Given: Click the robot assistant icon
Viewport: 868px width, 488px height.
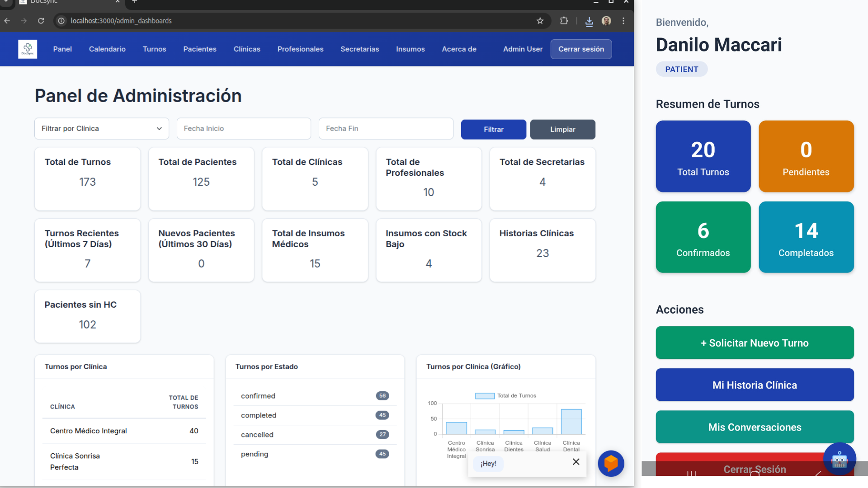Looking at the screenshot, I should tap(839, 458).
